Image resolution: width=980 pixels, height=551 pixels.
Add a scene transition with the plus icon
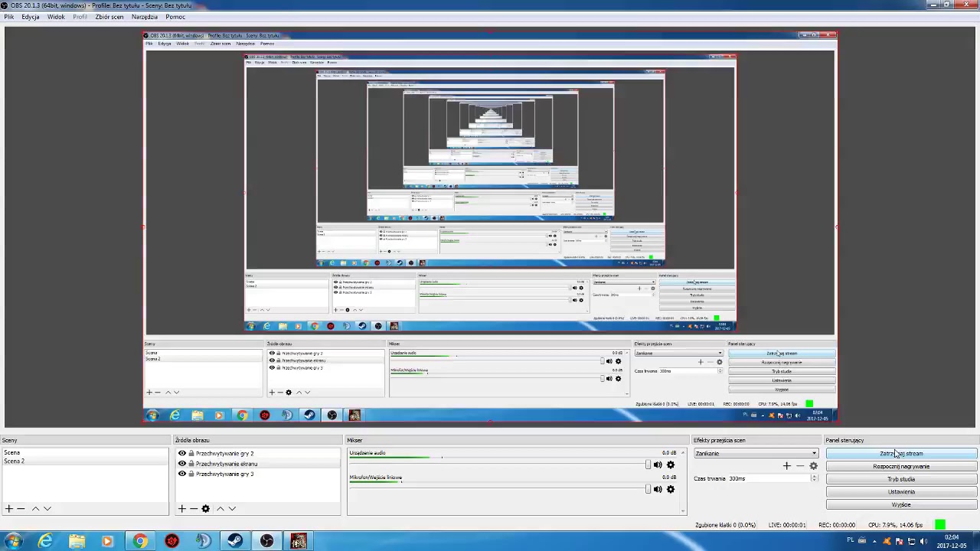(786, 465)
